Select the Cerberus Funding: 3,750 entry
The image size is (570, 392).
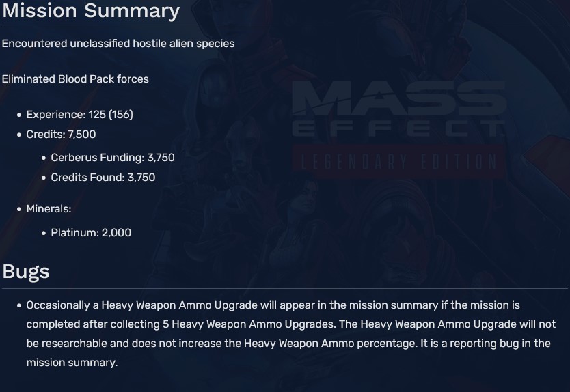(x=113, y=158)
